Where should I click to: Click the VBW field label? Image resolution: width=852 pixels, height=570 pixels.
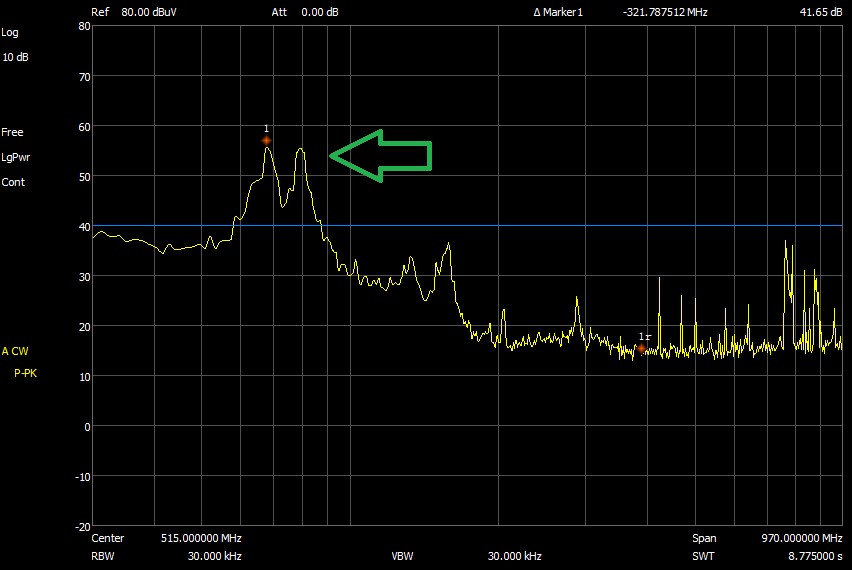[402, 556]
